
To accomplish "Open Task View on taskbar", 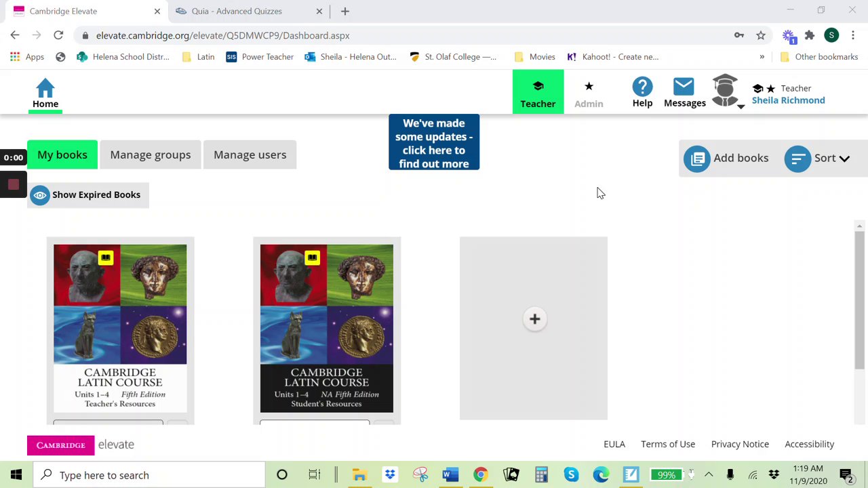I will (x=314, y=475).
